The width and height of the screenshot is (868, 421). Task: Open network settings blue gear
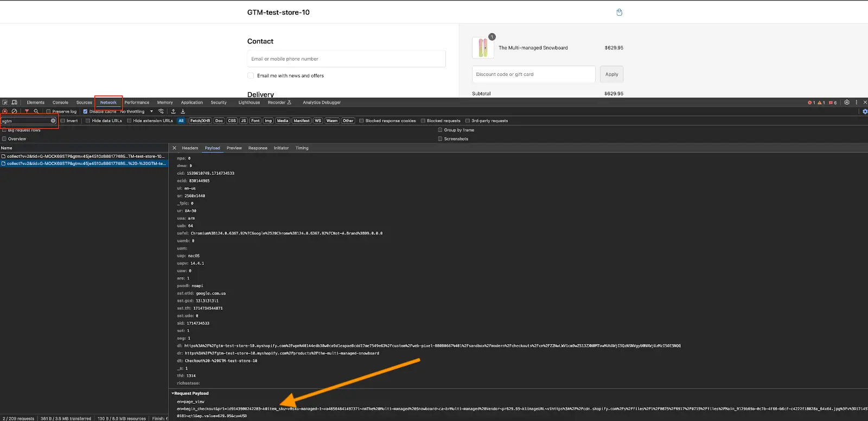(865, 111)
